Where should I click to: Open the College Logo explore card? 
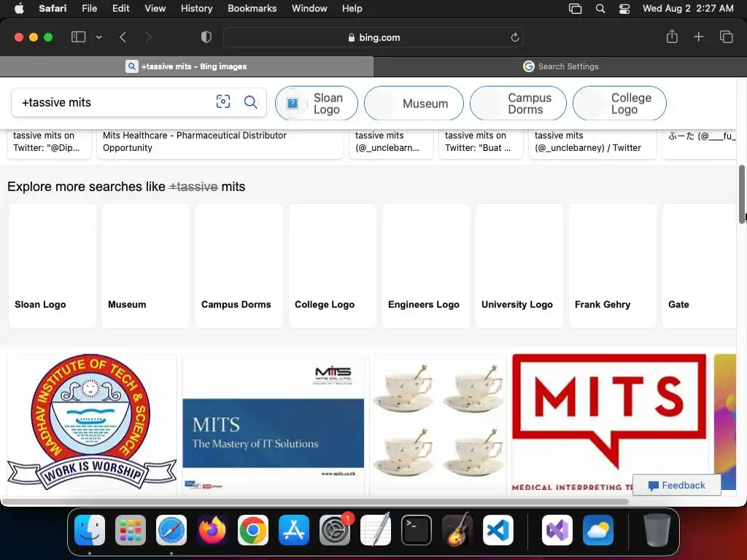(333, 265)
